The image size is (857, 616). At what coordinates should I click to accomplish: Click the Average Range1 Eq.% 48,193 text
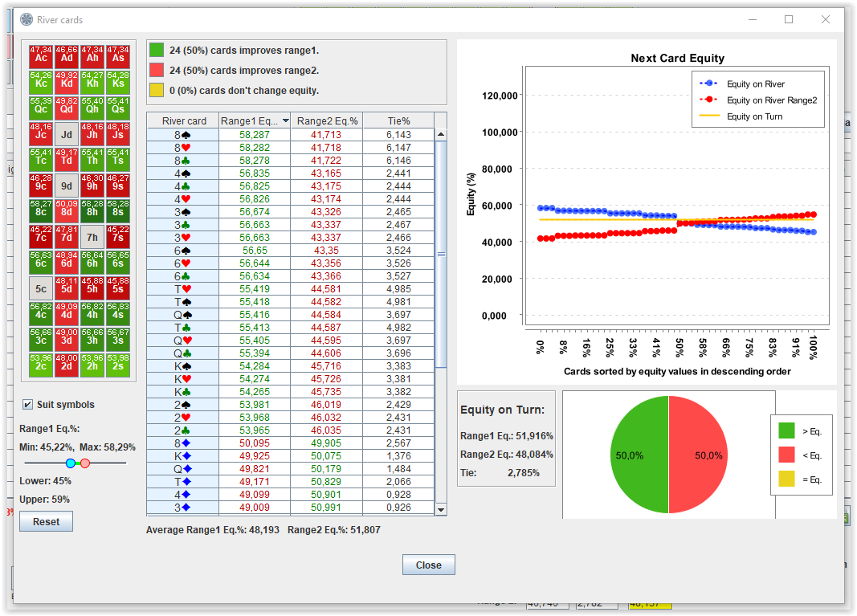click(x=213, y=529)
